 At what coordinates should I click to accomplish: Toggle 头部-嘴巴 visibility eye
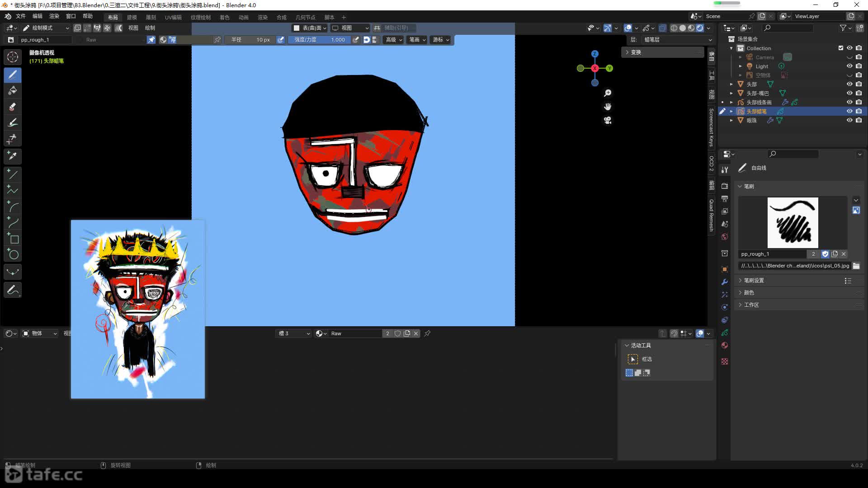[849, 93]
